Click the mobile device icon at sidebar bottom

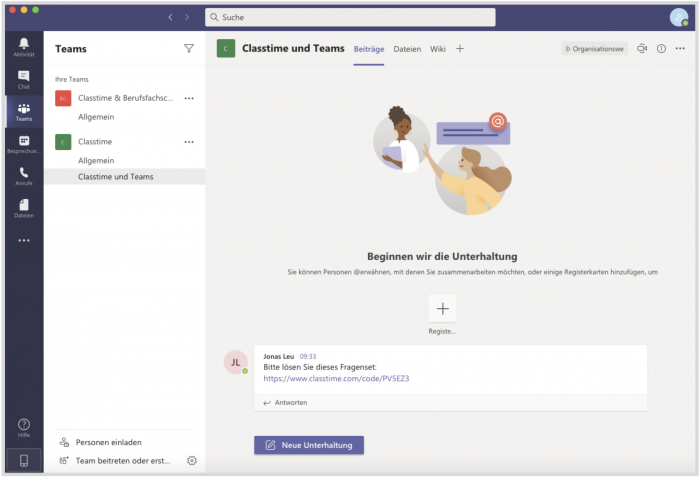pos(24,460)
